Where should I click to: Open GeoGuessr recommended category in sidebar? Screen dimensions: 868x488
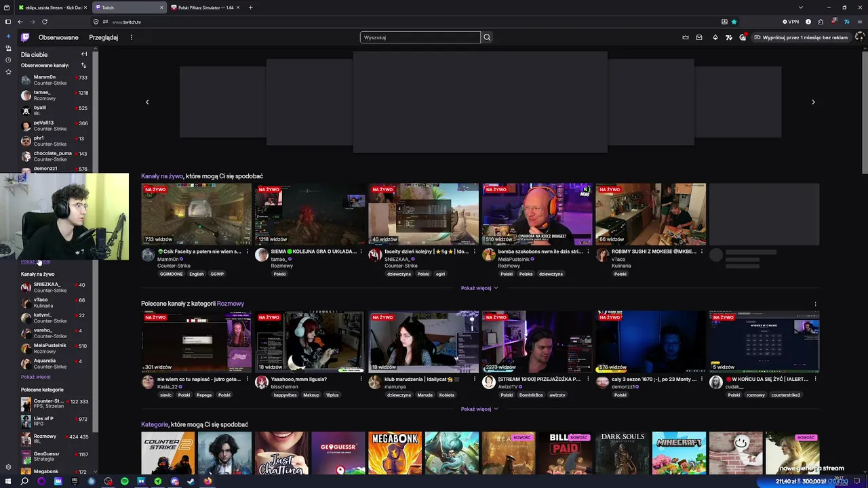point(54,456)
